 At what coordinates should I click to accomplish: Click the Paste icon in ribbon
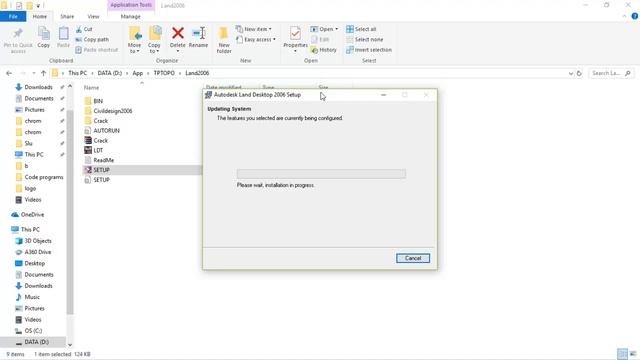63,34
